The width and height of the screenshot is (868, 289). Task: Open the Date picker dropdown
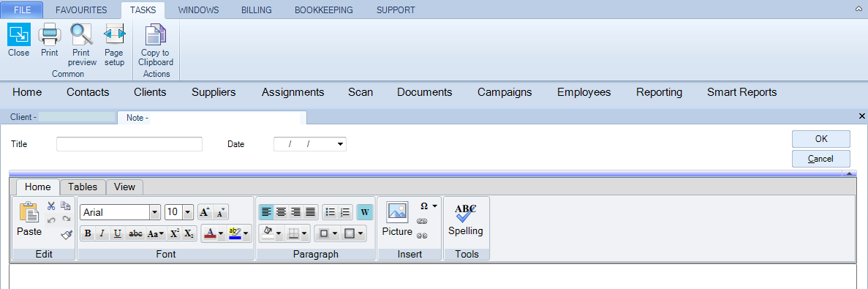340,145
